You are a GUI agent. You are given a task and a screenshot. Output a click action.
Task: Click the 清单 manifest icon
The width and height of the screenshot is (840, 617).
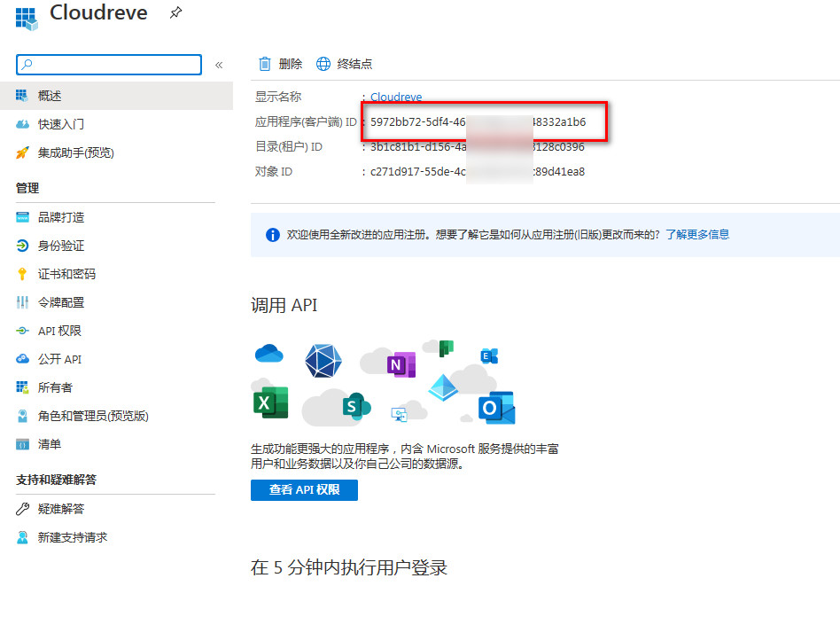coord(22,444)
